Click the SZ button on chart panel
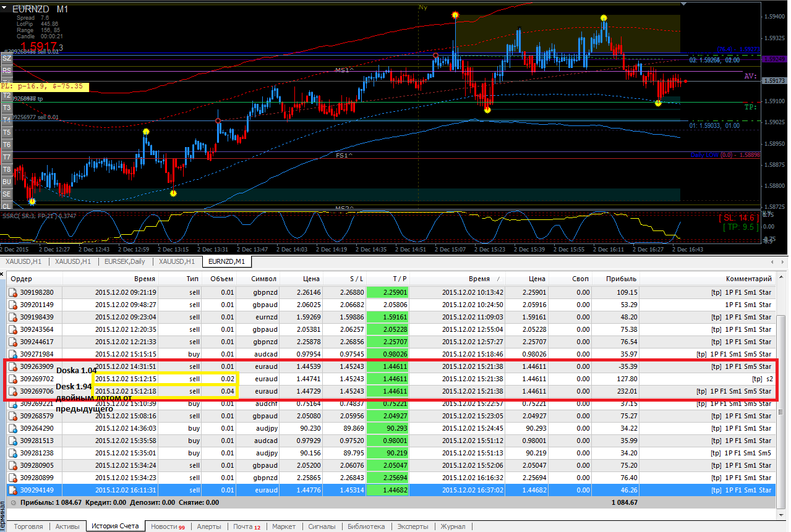The width and height of the screenshot is (791, 532). 6,58
